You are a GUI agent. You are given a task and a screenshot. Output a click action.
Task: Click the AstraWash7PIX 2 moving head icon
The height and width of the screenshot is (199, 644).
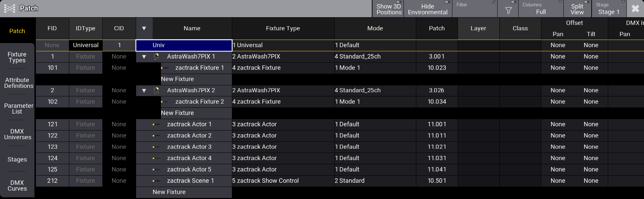(x=156, y=90)
